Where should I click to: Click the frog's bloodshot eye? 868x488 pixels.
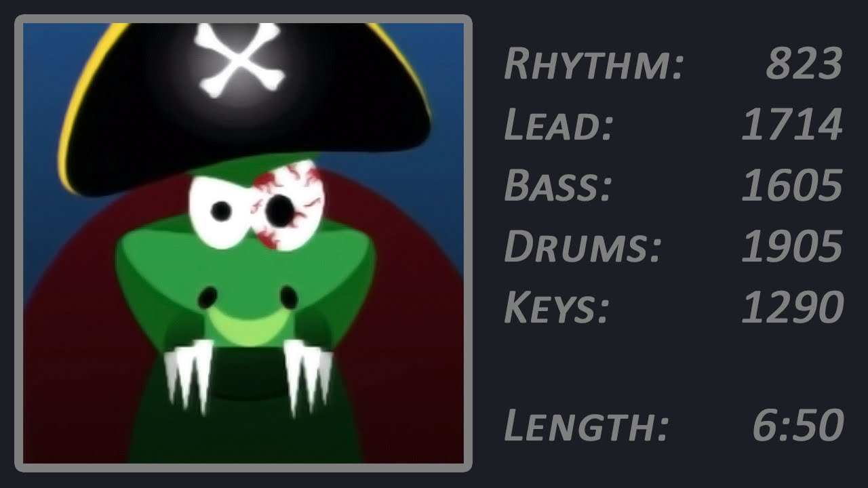(283, 205)
